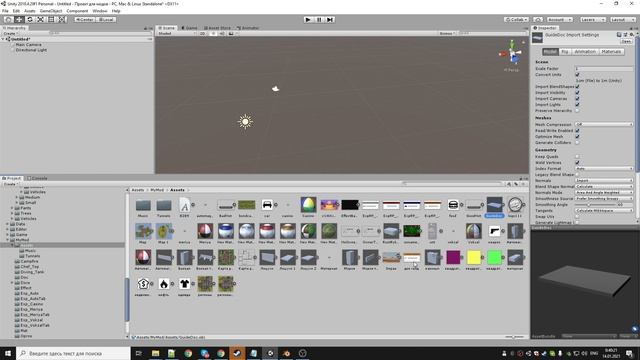
Task: Open Steam from the taskbar
Action: click(x=237, y=353)
